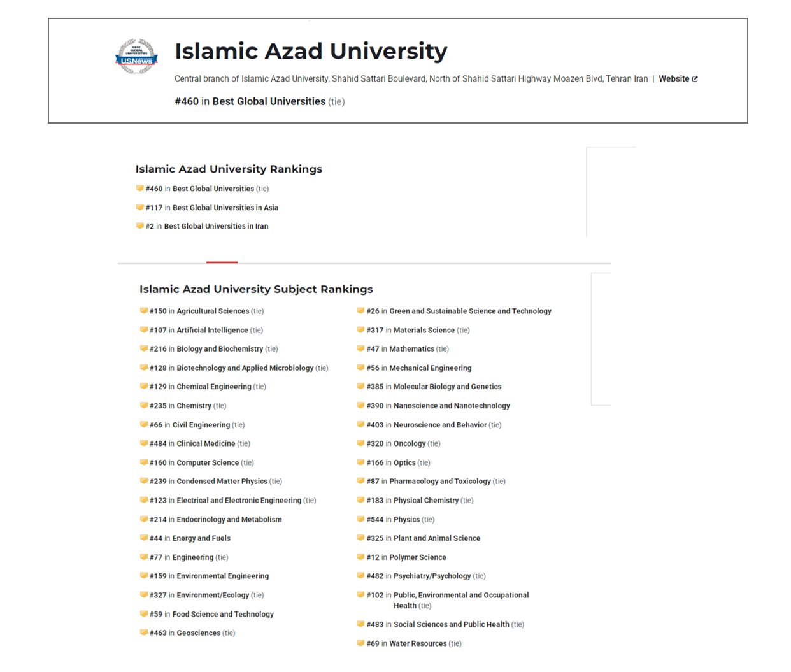
Task: Open Electrical and Electronic Engineering ranking
Action: pos(239,501)
